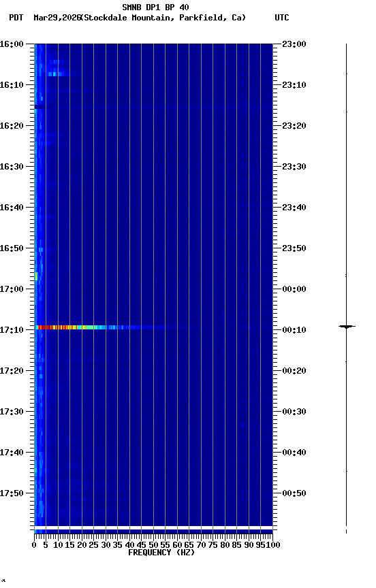Viewport: 376px width, 588px height.
Task: Click the '17:00' PDT time label
Action: pyautogui.click(x=12, y=289)
